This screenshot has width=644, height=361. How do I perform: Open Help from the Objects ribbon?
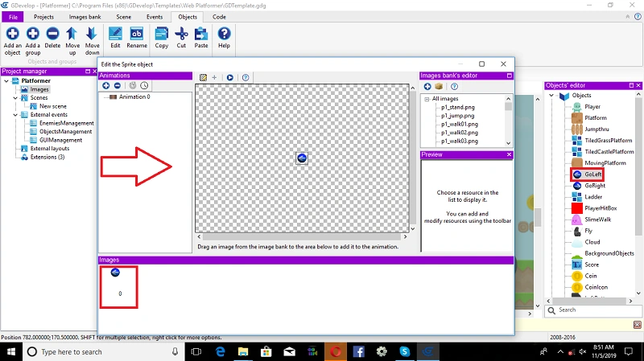[x=224, y=34]
